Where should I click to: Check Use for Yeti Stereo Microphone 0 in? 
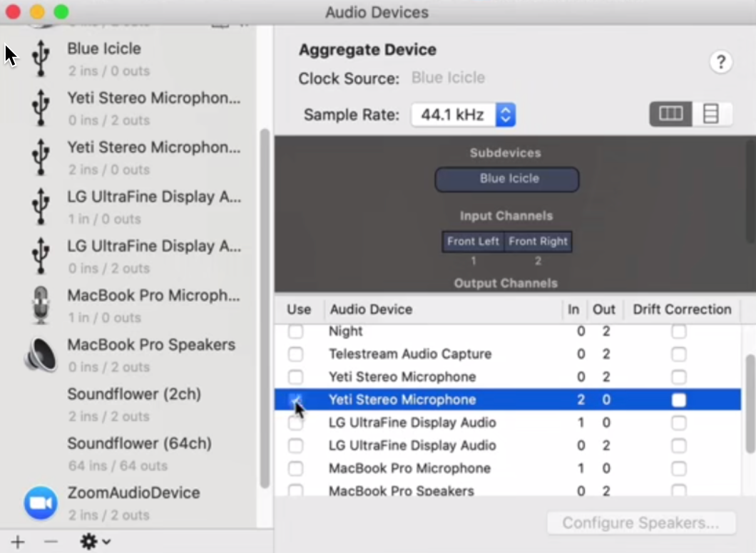[295, 377]
